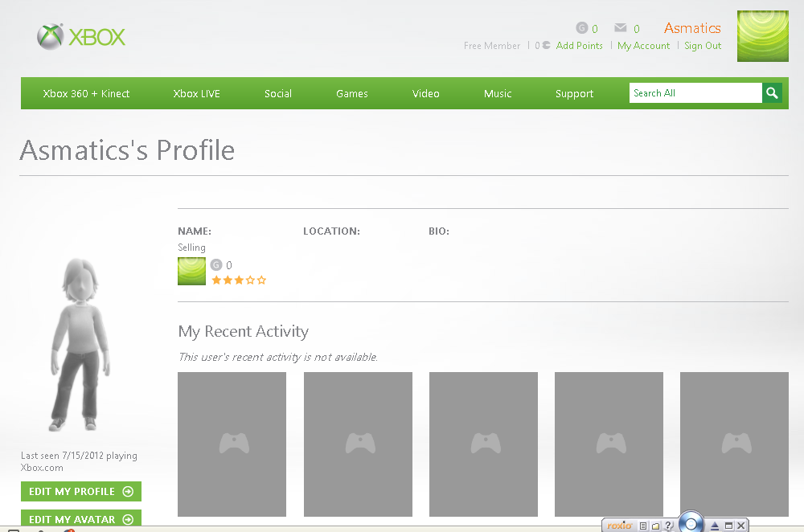804x532 pixels.
Task: Click the Edit My Avatar button
Action: 81,518
